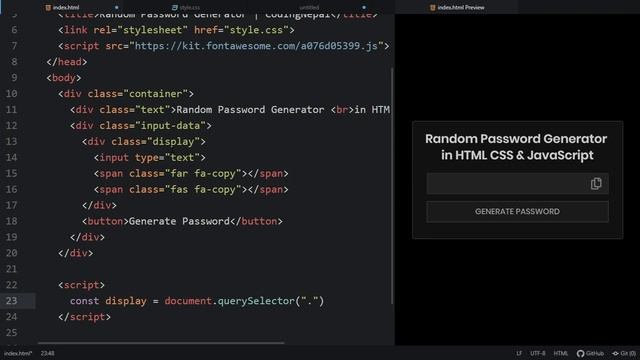This screenshot has height=360, width=640.
Task: Click "fas fa-copy" class value on line 16
Action: (x=203, y=189)
